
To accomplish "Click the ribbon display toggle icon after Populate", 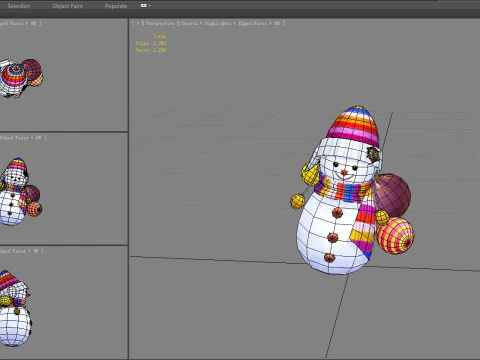I will click(144, 5).
